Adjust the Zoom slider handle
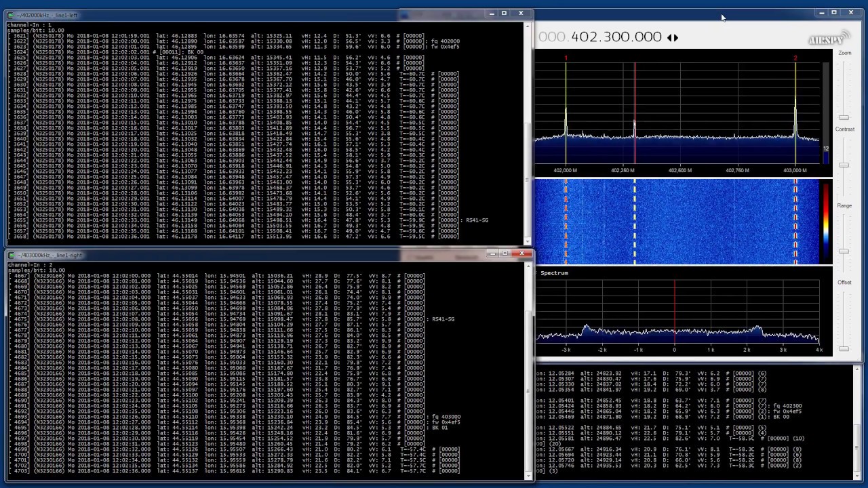Screen dimensions: 868x488 click(x=844, y=117)
